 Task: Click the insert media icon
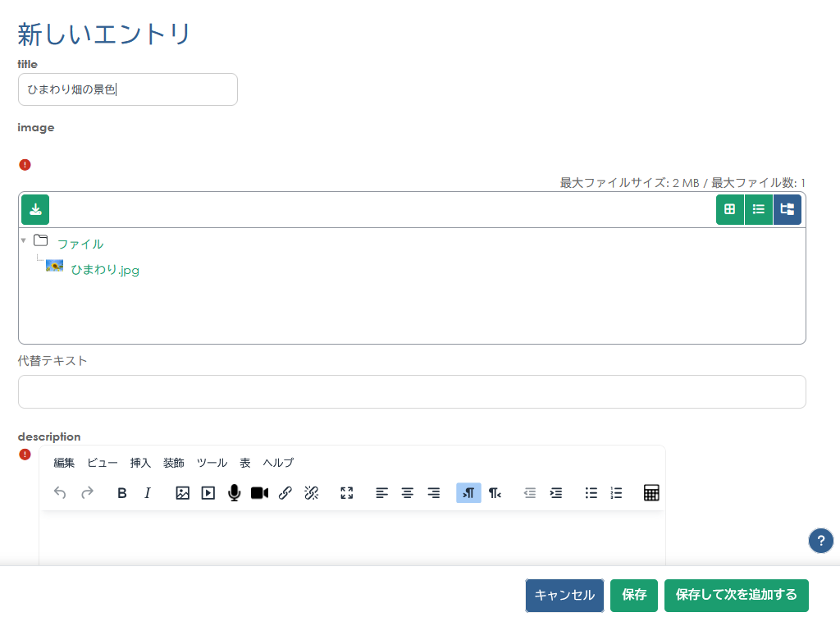(x=208, y=492)
